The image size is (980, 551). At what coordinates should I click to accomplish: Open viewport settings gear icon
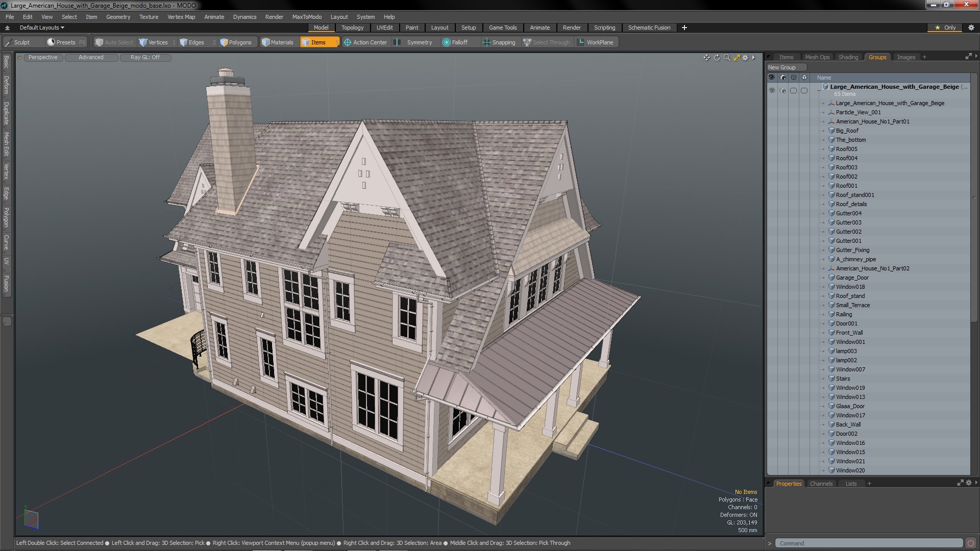point(745,58)
